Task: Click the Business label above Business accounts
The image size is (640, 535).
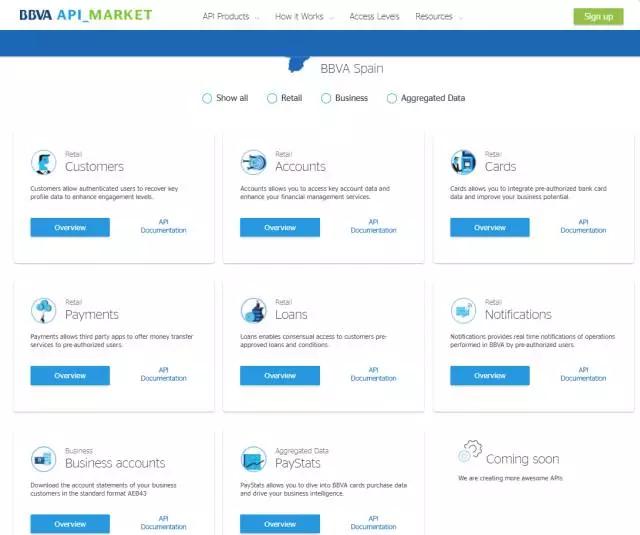Action: 79,451
